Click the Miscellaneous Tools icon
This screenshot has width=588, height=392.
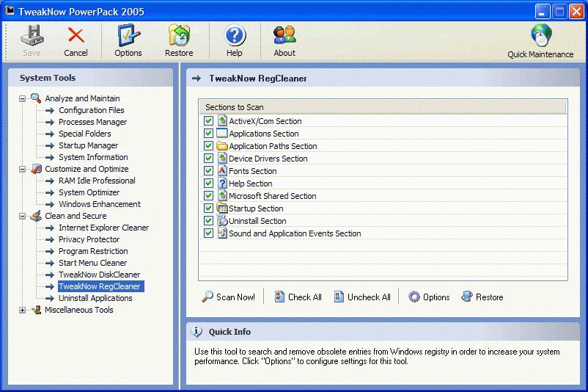[x=36, y=310]
